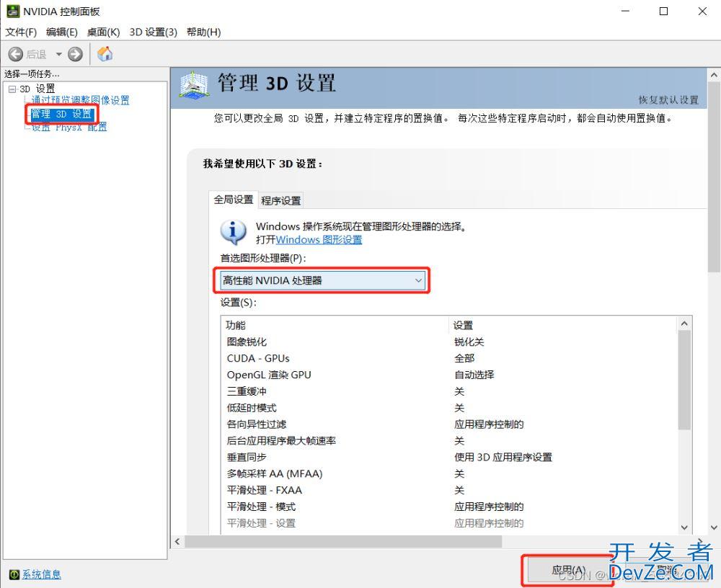The image size is (721, 588).
Task: Maximize the NVIDIA control panel window
Action: pyautogui.click(x=663, y=11)
